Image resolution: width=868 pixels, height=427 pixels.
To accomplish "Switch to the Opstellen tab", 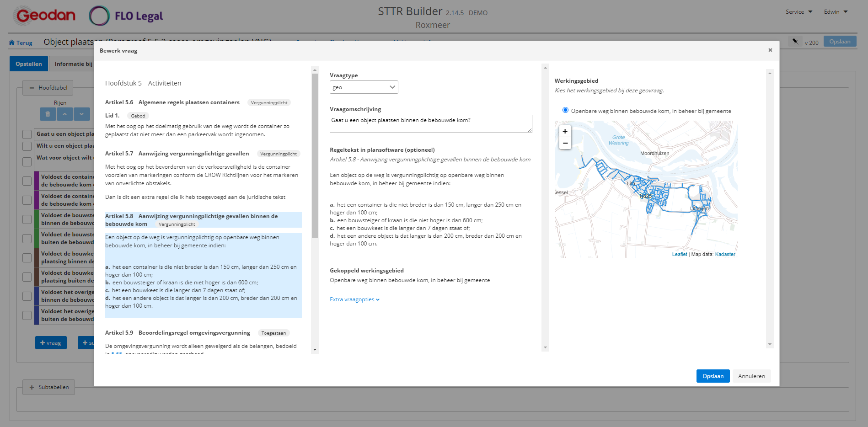I will tap(28, 64).
